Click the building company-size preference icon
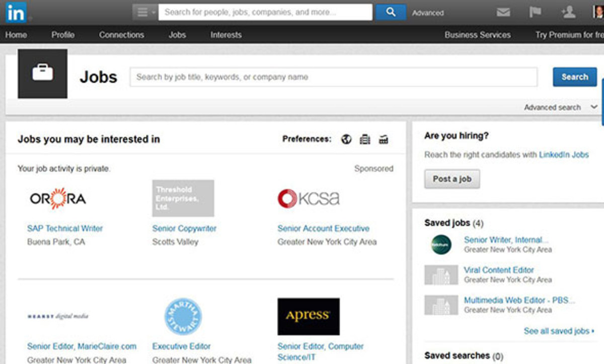The width and height of the screenshot is (604, 364). 365,140
